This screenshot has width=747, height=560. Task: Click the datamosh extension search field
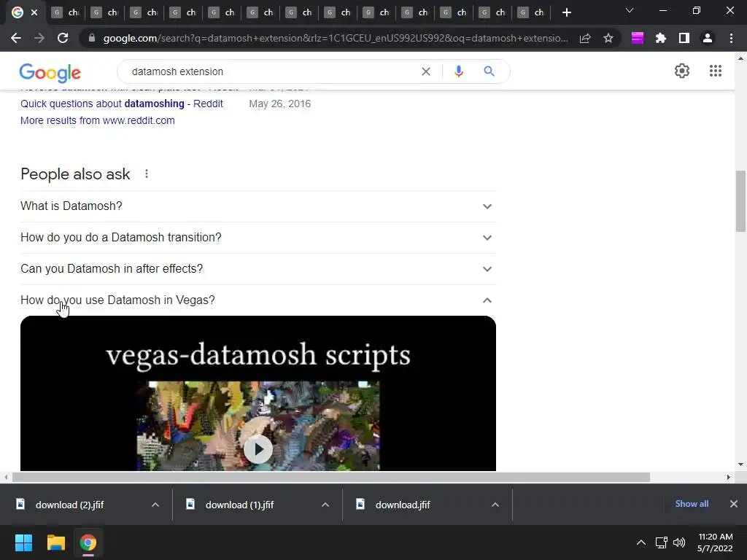(x=271, y=71)
